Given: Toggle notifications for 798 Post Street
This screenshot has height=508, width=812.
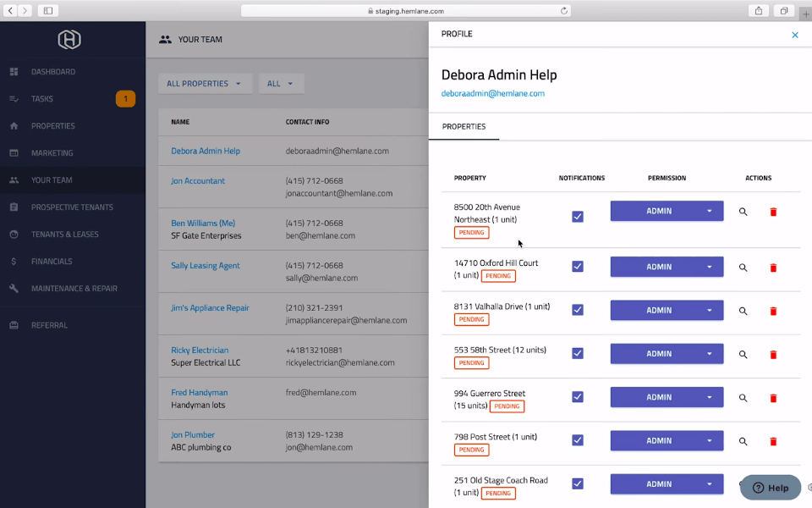Looking at the screenshot, I should pos(578,440).
